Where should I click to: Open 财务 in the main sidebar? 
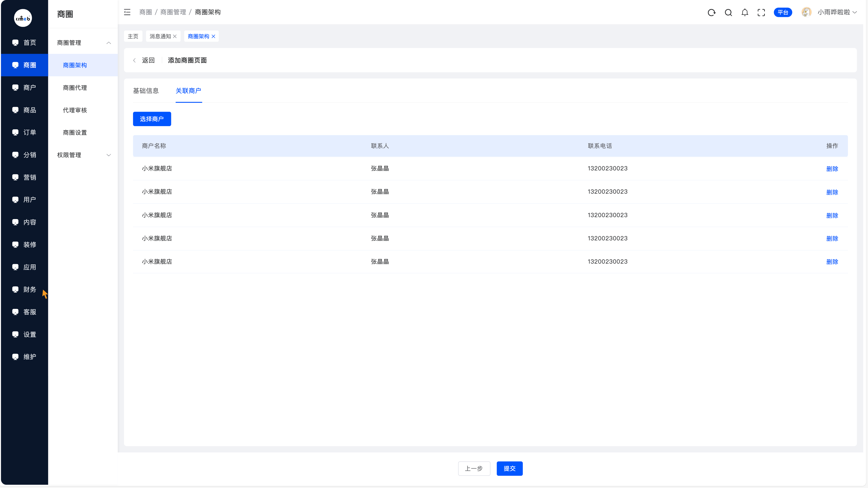pos(29,289)
